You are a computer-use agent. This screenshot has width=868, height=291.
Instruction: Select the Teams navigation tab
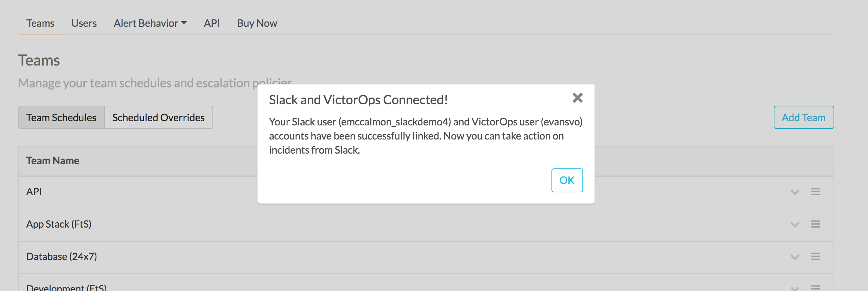point(40,23)
